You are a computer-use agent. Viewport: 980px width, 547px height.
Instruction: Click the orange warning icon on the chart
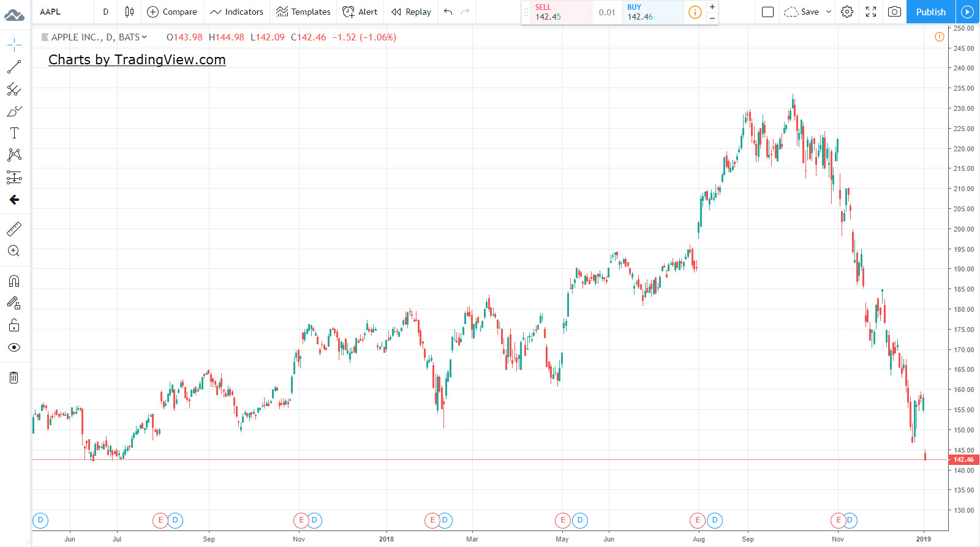click(940, 37)
